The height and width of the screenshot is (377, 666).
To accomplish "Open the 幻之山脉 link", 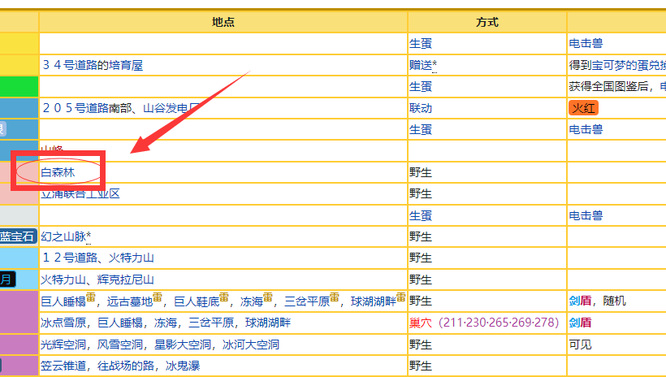I will pos(64,236).
